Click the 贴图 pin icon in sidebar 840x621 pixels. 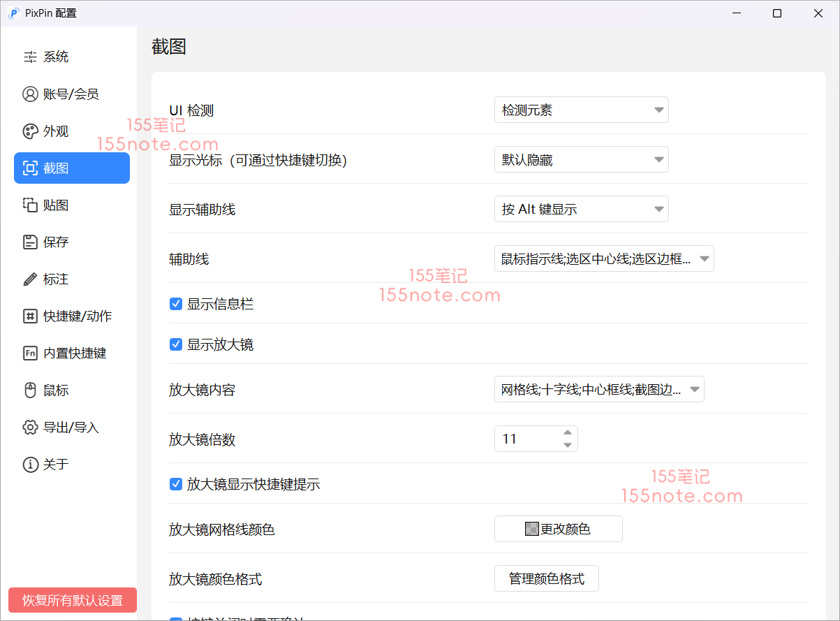pyautogui.click(x=30, y=205)
